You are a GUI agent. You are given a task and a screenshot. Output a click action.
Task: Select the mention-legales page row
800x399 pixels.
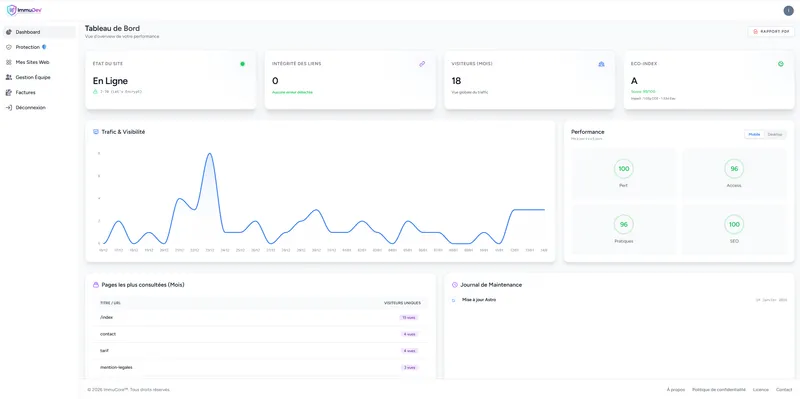coord(260,367)
